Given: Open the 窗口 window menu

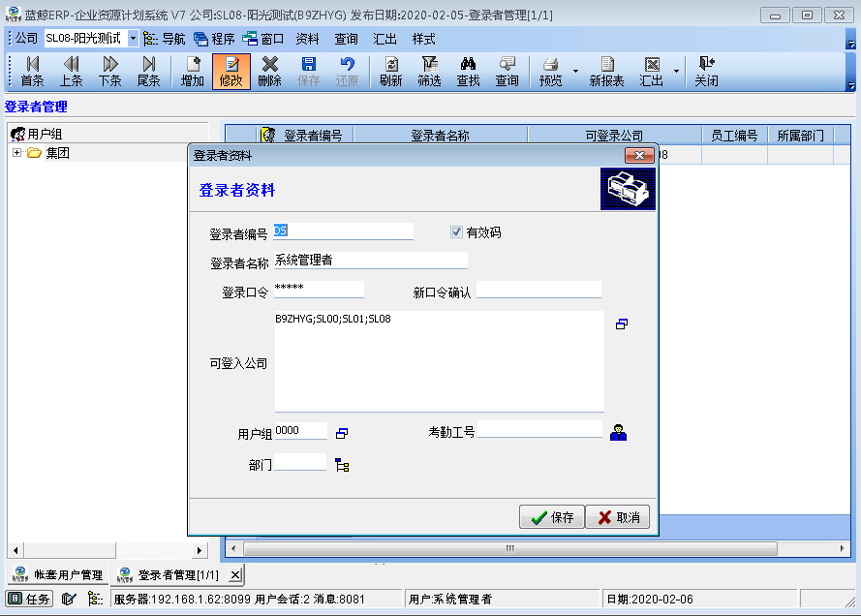Looking at the screenshot, I should point(263,39).
